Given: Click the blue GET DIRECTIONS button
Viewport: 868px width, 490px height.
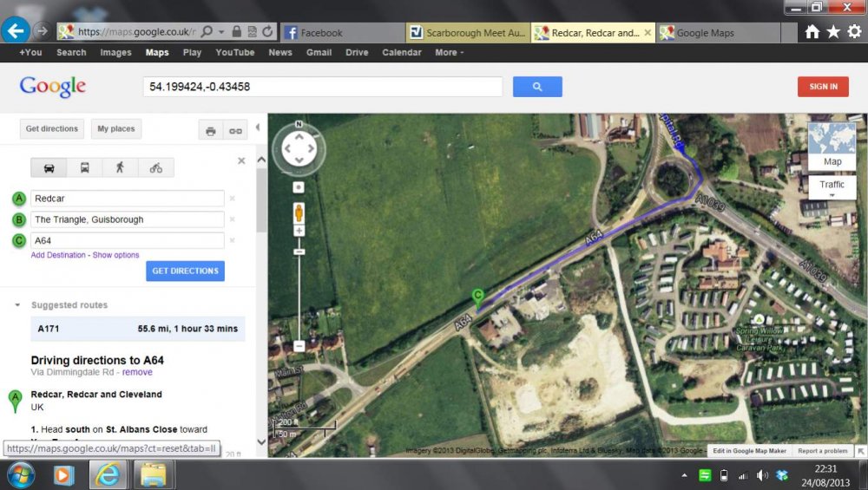Looking at the screenshot, I should [x=185, y=271].
